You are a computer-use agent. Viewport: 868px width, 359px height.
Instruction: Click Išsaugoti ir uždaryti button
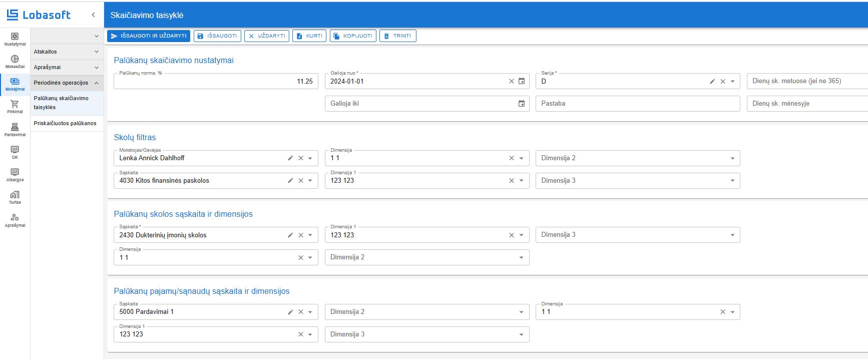pyautogui.click(x=149, y=36)
